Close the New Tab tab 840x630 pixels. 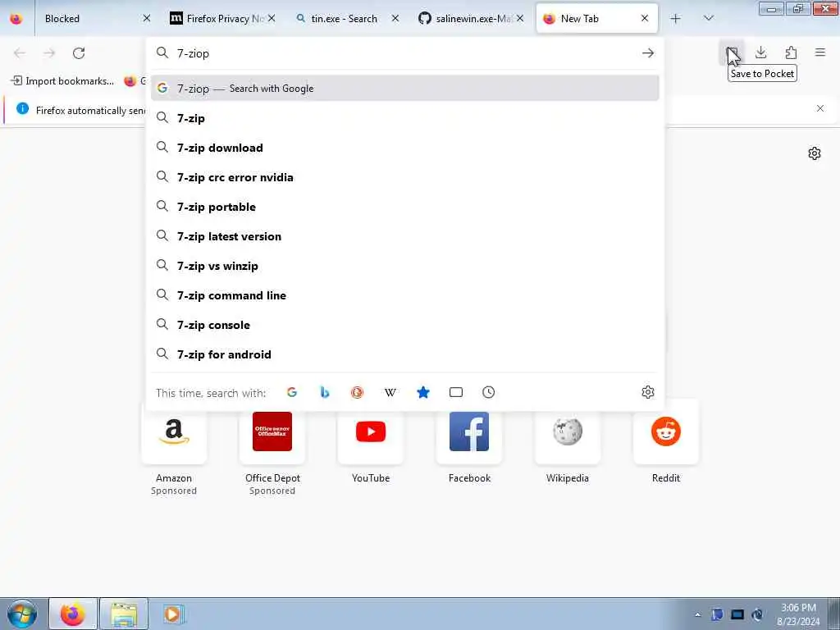pos(645,19)
